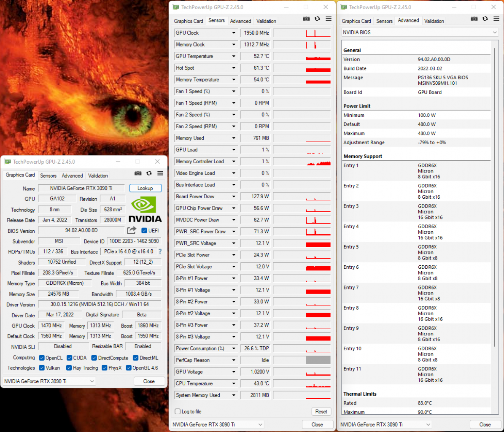Open GPU selector dropdown in Sensors window
504x432 pixels.
point(218,424)
